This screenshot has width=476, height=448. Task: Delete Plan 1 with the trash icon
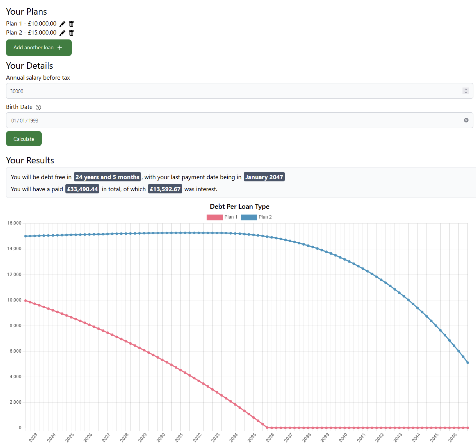pyautogui.click(x=71, y=24)
